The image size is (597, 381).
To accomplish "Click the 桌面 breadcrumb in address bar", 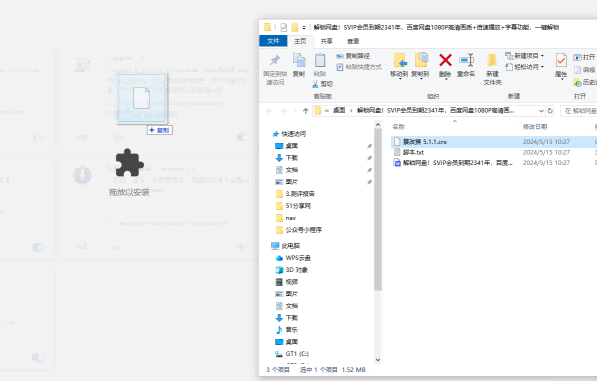I will [x=339, y=110].
